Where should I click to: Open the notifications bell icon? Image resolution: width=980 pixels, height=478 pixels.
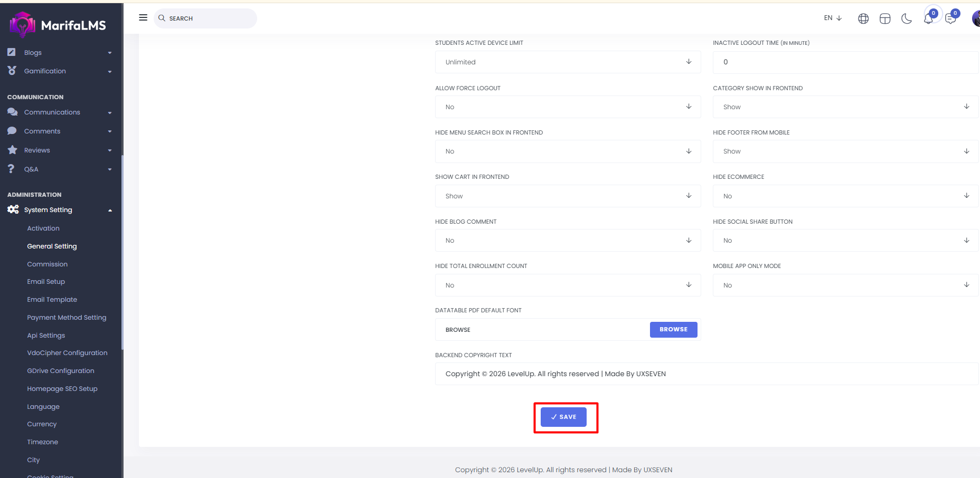click(928, 18)
